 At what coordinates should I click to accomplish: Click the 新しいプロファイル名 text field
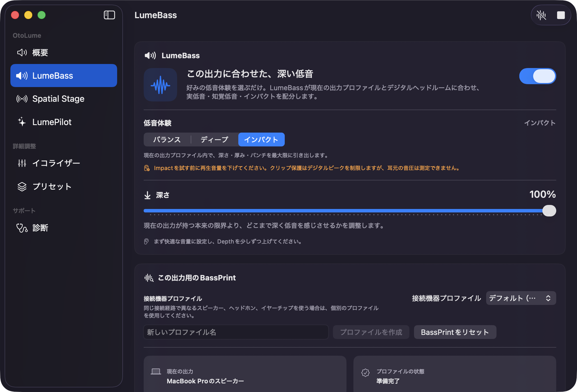click(x=236, y=332)
